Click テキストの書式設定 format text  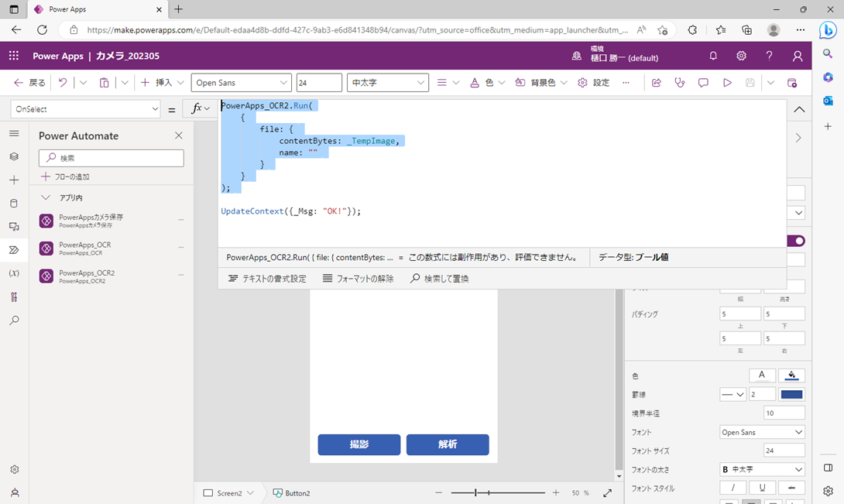[x=267, y=279]
